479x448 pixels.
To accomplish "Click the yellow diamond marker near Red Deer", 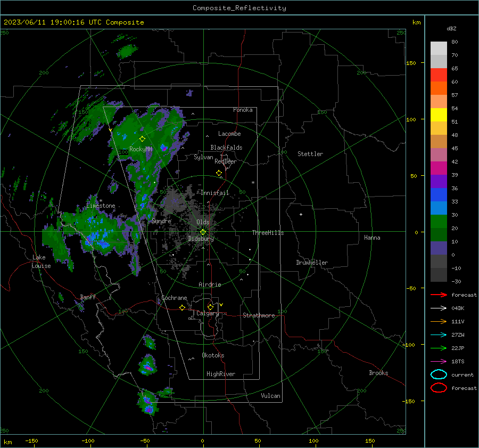I will (219, 173).
